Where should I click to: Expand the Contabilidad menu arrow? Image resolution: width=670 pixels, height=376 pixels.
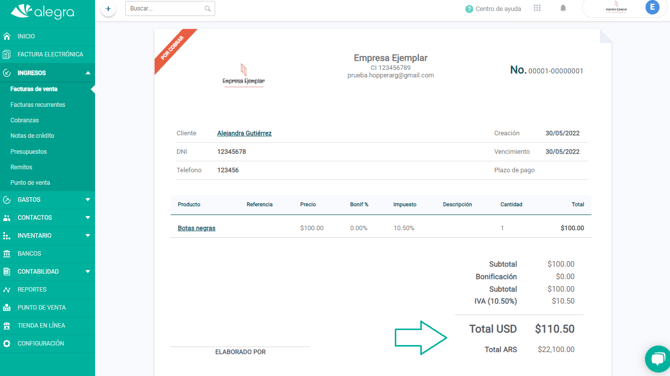point(88,272)
